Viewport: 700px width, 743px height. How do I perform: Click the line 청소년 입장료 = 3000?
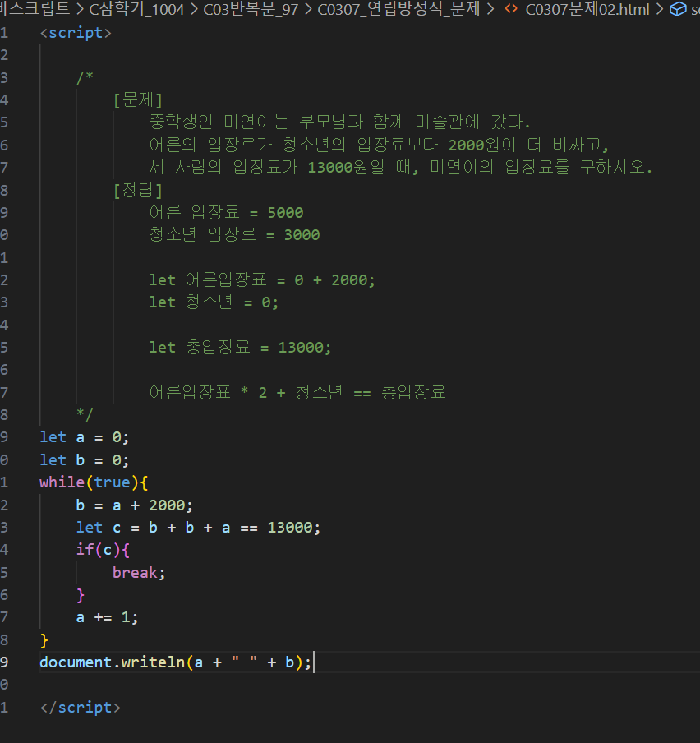pos(234,234)
